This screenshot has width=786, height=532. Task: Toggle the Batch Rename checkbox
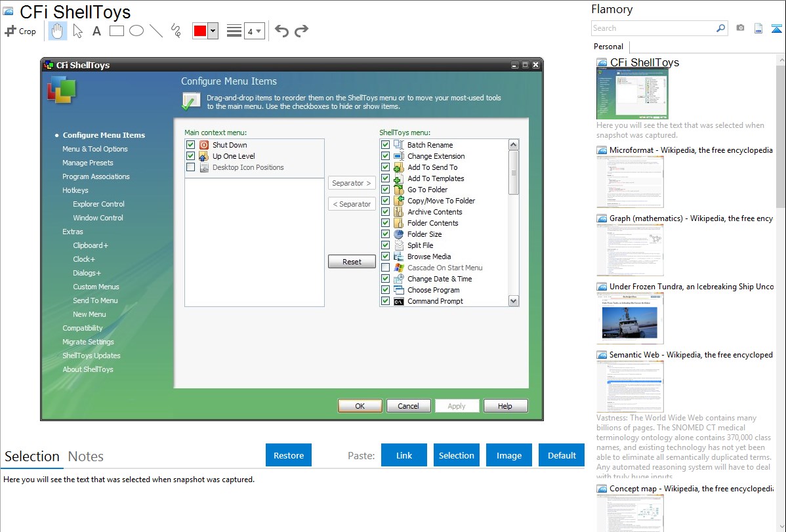386,145
